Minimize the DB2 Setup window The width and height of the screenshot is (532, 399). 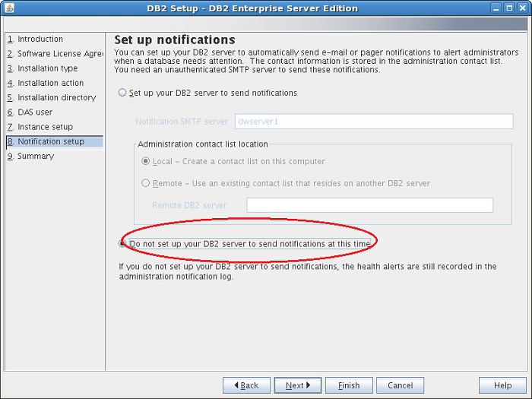pos(496,8)
